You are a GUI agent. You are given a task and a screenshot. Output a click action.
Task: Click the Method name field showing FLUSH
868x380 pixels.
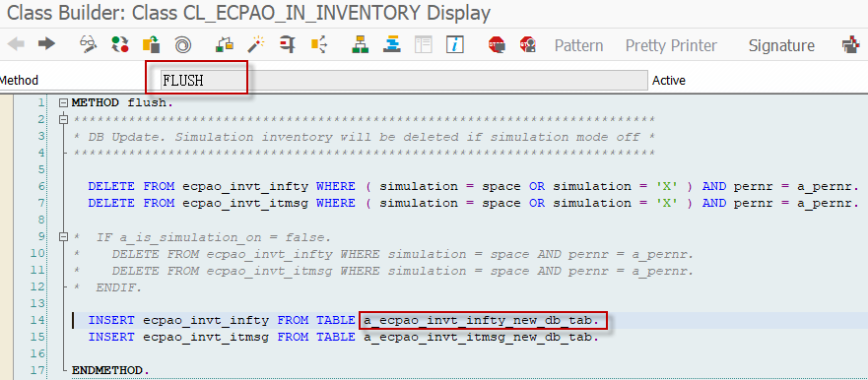point(404,80)
